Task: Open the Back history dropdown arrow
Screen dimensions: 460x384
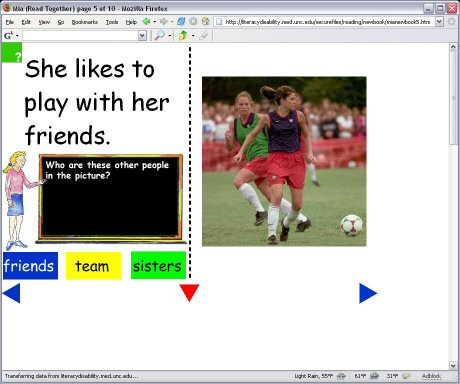Action: tap(154, 22)
